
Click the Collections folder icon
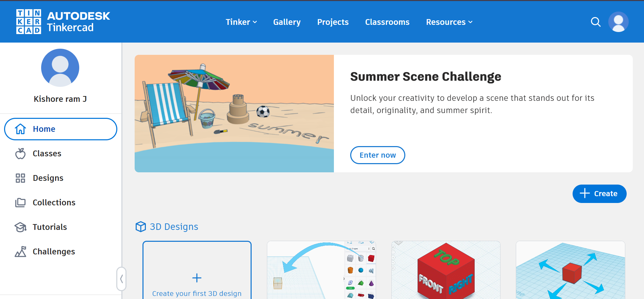coord(20,203)
